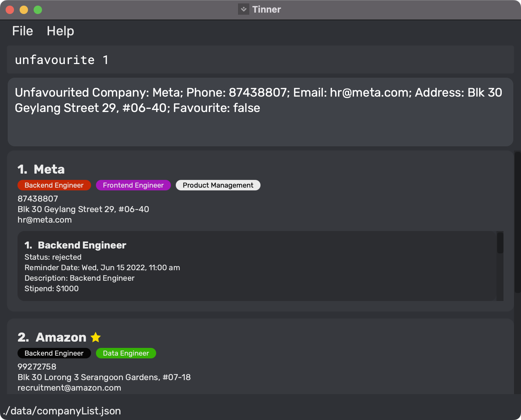Click the Meta roles list scrollbar
The height and width of the screenshot is (420, 521).
coord(500,243)
